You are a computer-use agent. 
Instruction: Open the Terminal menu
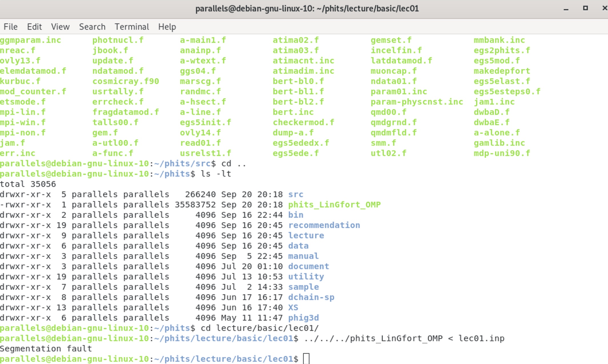131,27
